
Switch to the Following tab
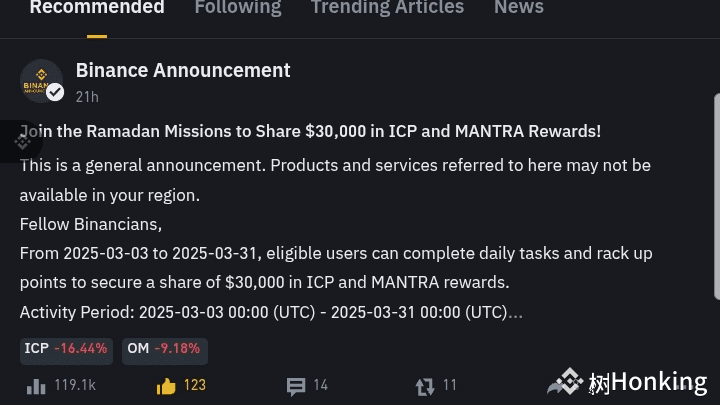click(237, 8)
